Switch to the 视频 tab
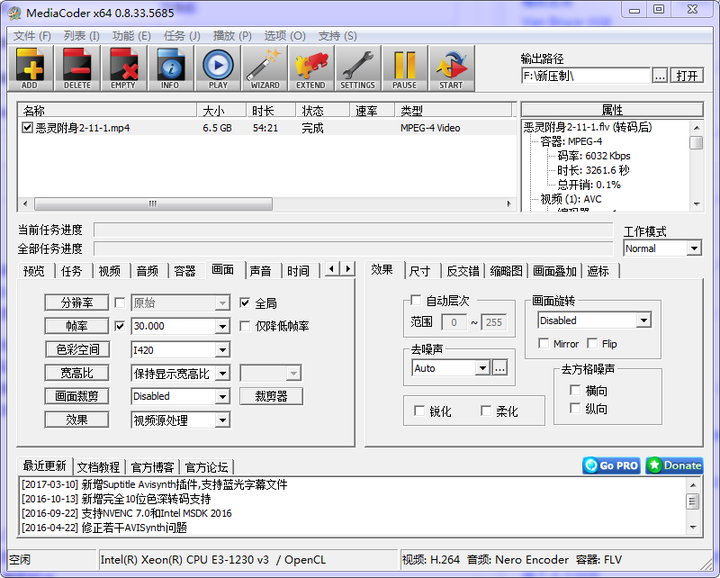 coord(109,271)
